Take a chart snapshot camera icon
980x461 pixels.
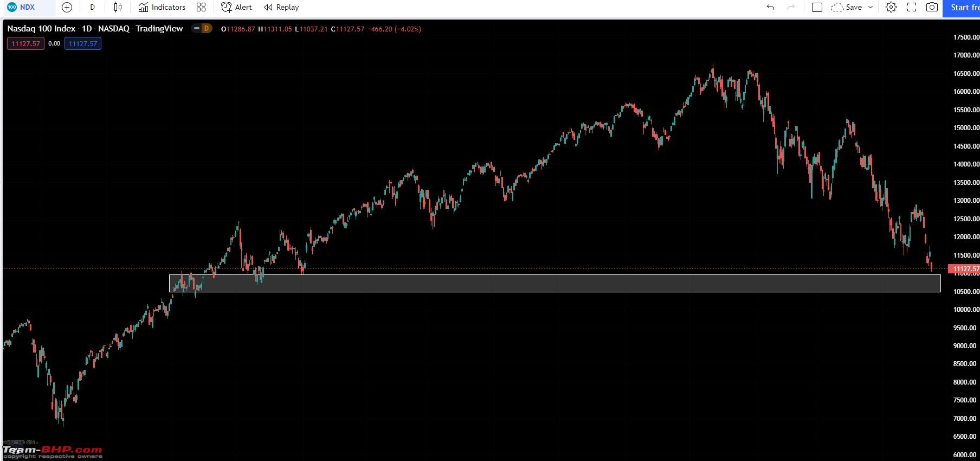tap(932, 7)
